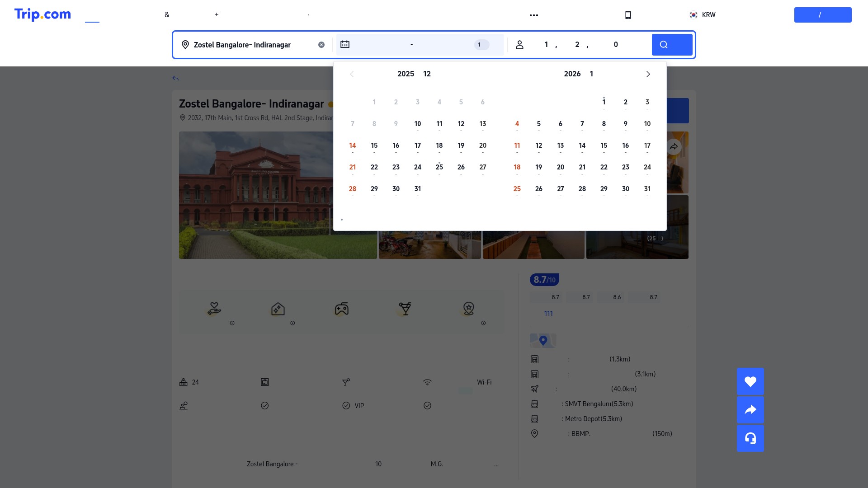Click the transit icon for 1.3km station
The width and height of the screenshot is (868, 488).
tap(535, 359)
